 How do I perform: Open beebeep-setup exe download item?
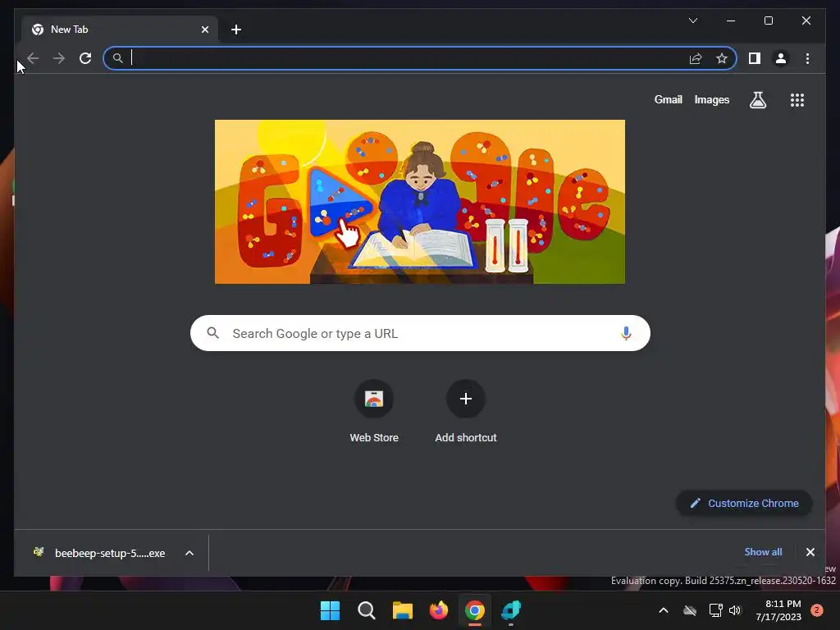(x=99, y=553)
